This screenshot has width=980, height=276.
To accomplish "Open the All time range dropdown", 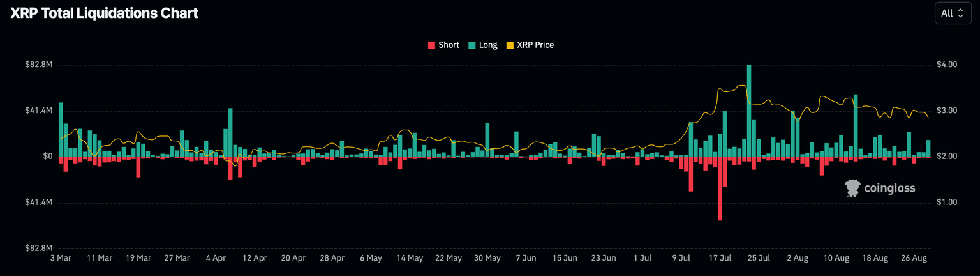I will [953, 13].
